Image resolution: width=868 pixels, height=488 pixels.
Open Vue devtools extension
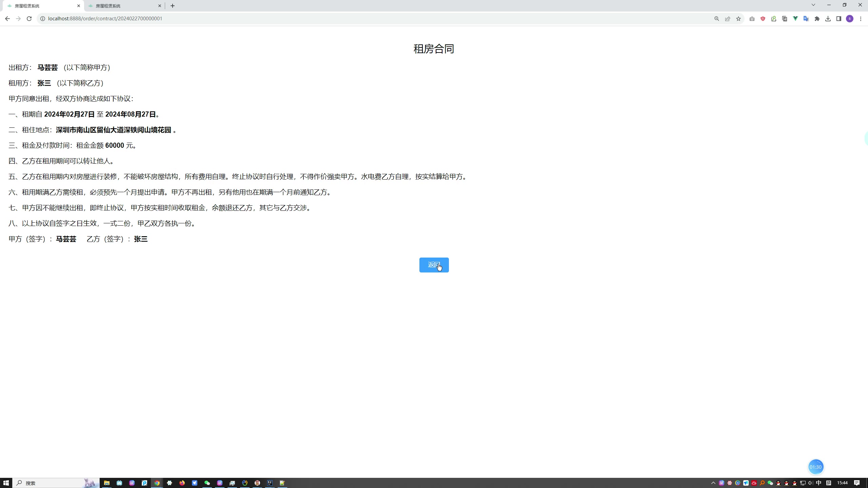click(795, 19)
